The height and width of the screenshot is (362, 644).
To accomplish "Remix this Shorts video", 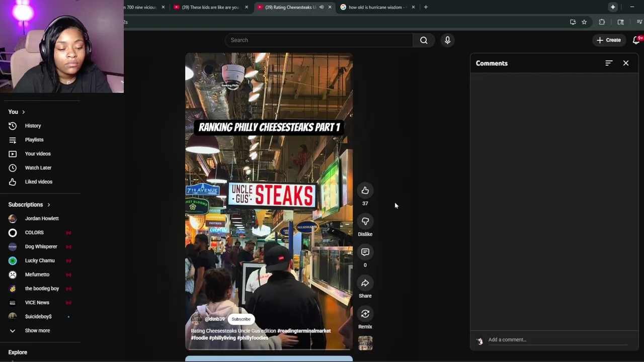I will click(365, 314).
